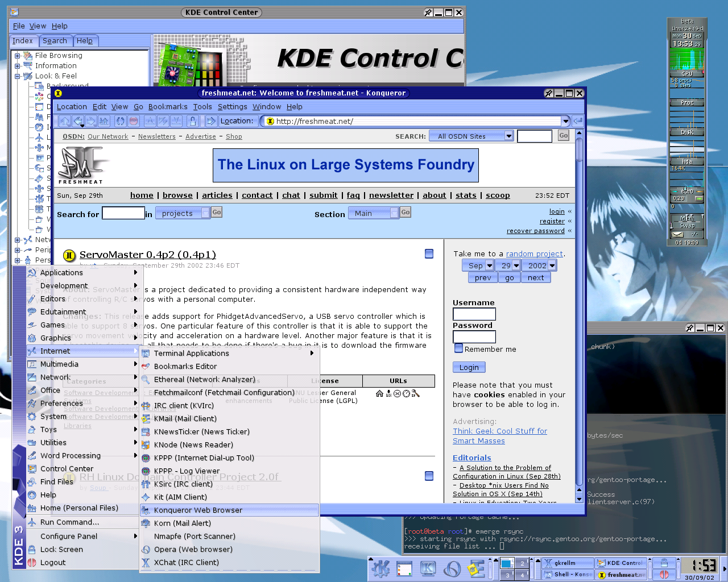This screenshot has height=582, width=728.
Task: Click Konqueror's Home toolbar icon
Action: click(104, 121)
